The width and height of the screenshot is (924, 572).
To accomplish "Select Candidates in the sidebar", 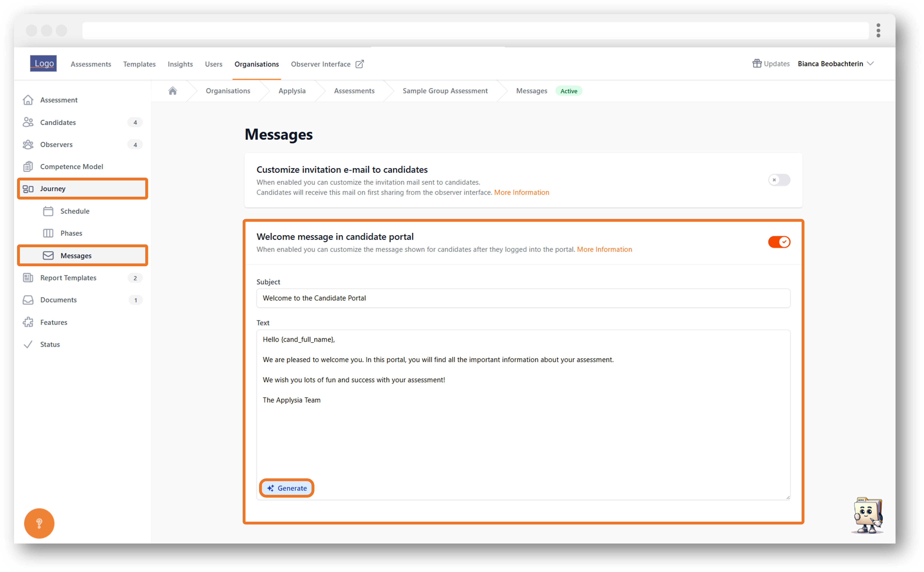I will (x=82, y=122).
